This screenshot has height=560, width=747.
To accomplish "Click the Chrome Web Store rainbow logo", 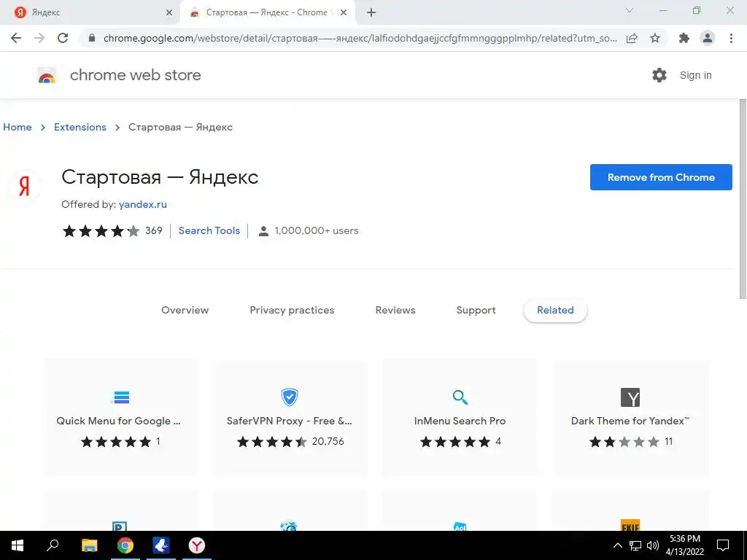I will (x=47, y=75).
